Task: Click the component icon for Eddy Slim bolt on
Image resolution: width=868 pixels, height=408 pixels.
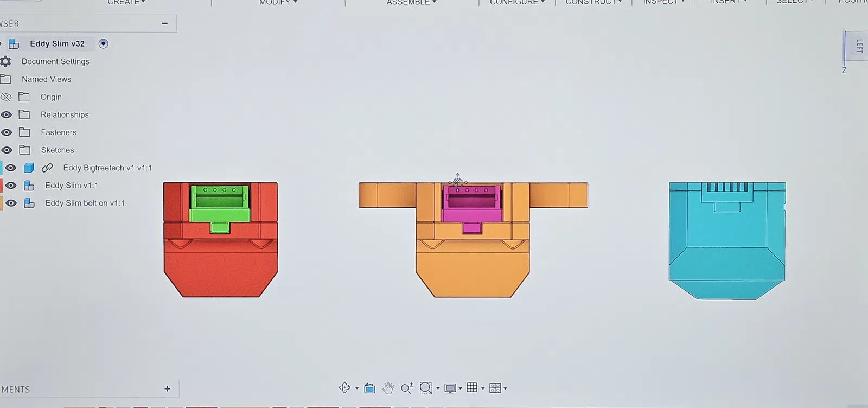Action: click(x=29, y=203)
